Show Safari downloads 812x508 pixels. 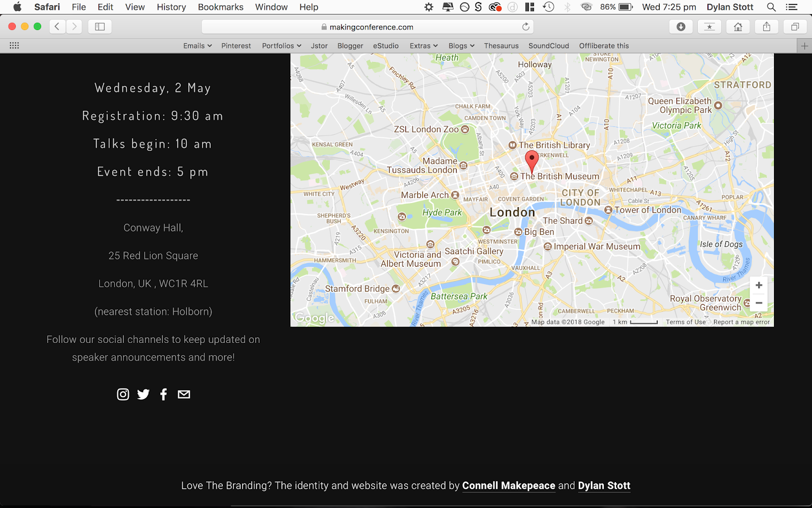point(681,26)
